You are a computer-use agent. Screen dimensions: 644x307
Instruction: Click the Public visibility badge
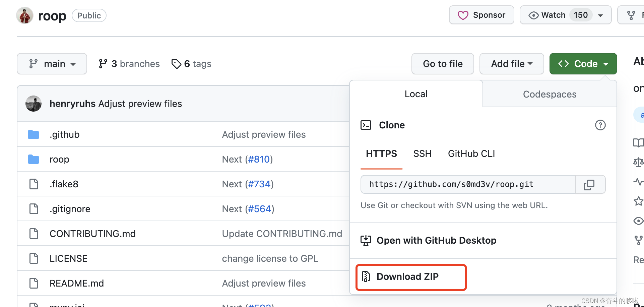click(x=89, y=15)
